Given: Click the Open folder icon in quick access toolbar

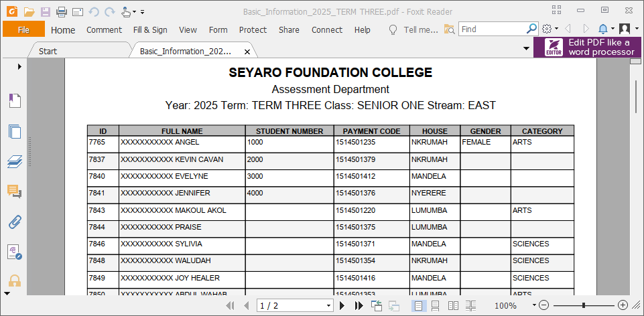Looking at the screenshot, I should pos(29,11).
